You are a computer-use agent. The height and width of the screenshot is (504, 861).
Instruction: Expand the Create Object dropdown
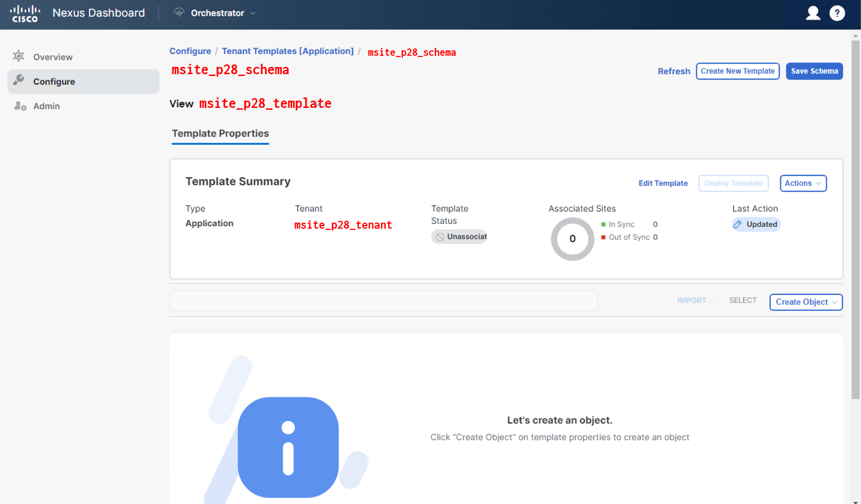806,302
